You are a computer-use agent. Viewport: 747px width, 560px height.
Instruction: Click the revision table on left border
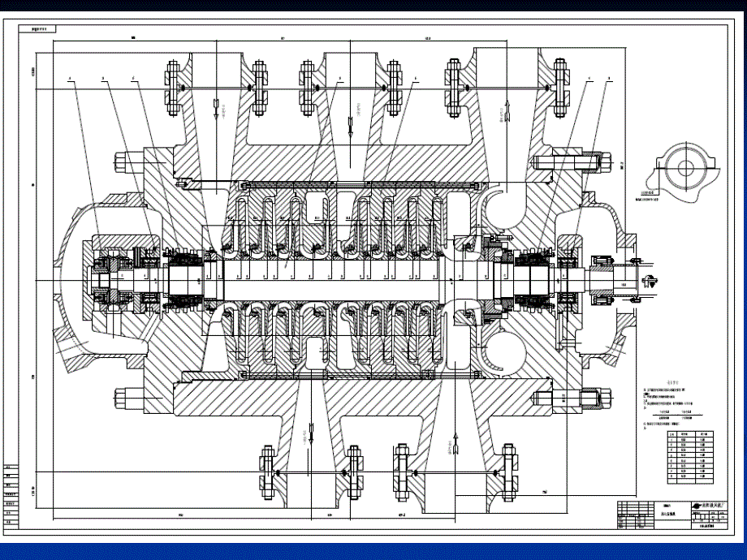11,495
